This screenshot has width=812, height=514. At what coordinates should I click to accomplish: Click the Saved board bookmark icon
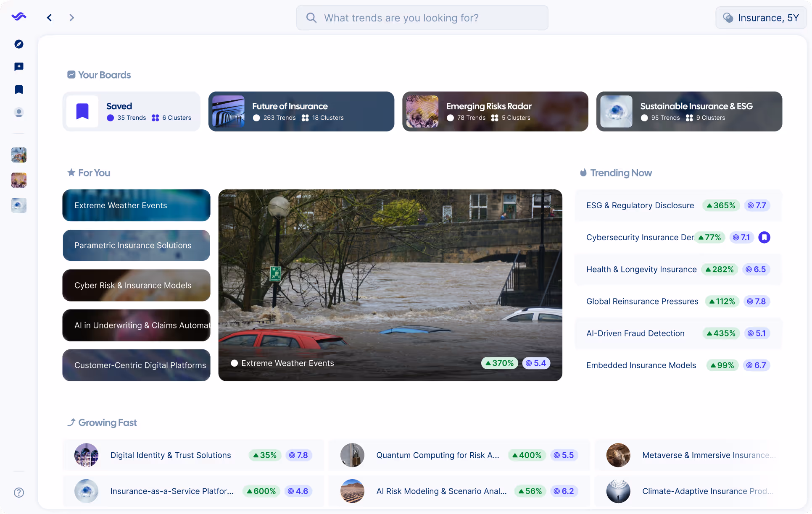82,111
